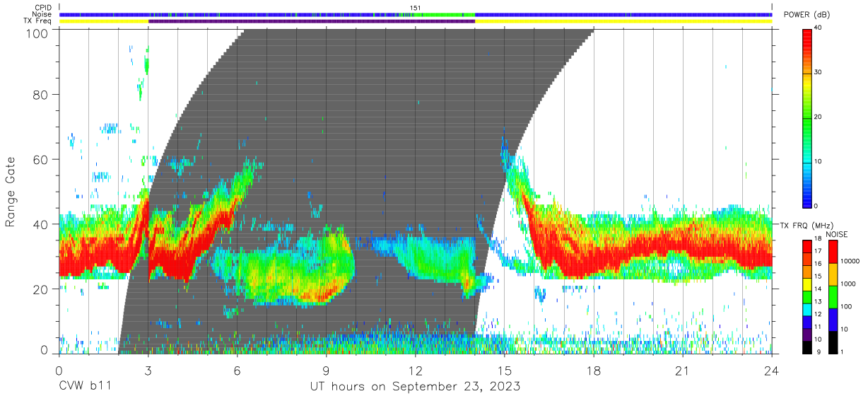Screen dimensions: 868x401
Task: Click the 10000 noise legend label
Action: click(851, 262)
